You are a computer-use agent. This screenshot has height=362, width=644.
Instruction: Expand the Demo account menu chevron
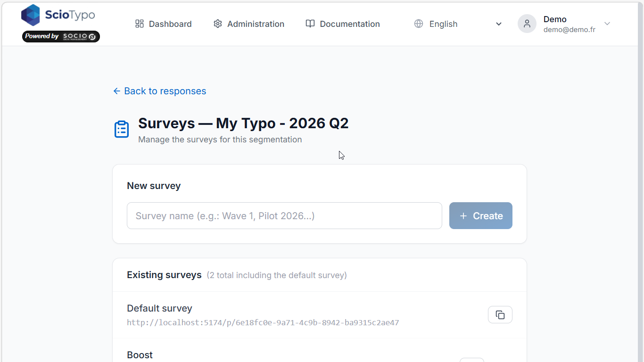pyautogui.click(x=607, y=24)
